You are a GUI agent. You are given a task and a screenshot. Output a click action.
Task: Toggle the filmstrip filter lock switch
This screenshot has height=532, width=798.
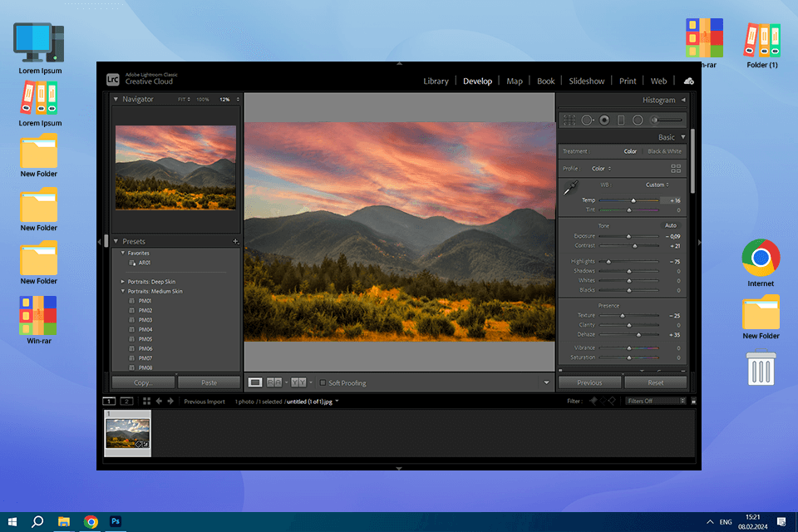(x=693, y=401)
